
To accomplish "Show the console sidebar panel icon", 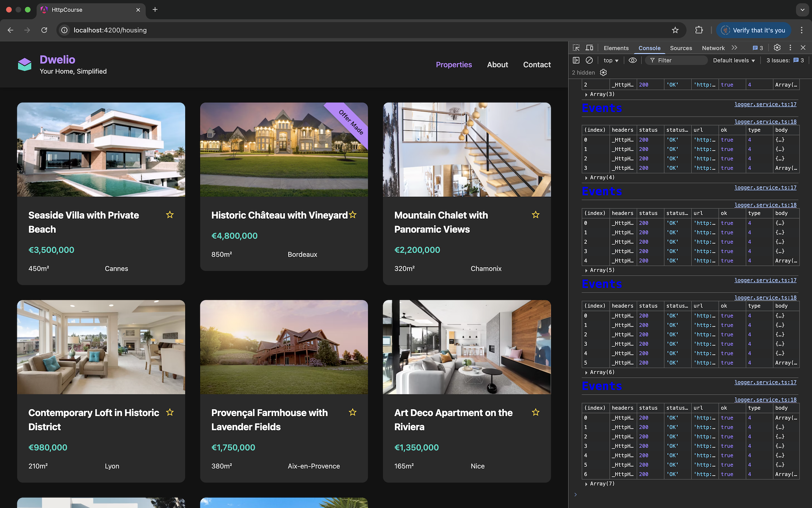I will 576,60.
